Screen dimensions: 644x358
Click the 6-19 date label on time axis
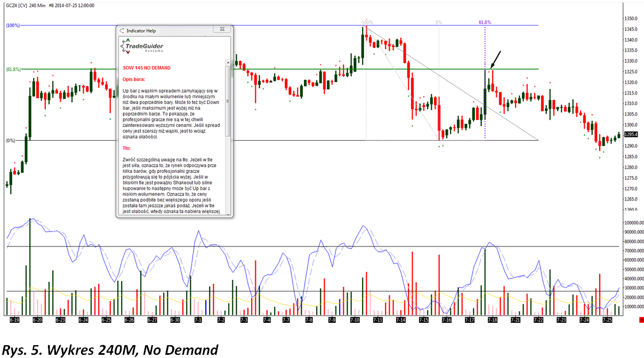pos(15,320)
